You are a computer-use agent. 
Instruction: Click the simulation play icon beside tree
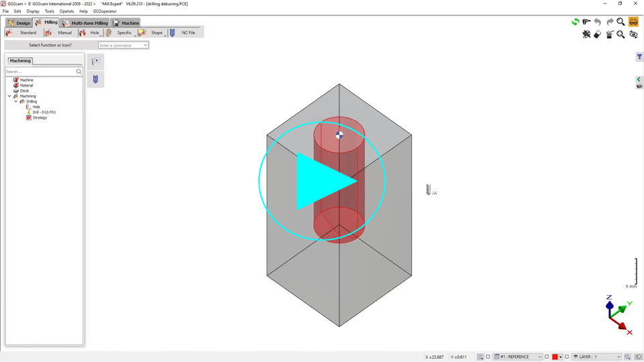[95, 62]
